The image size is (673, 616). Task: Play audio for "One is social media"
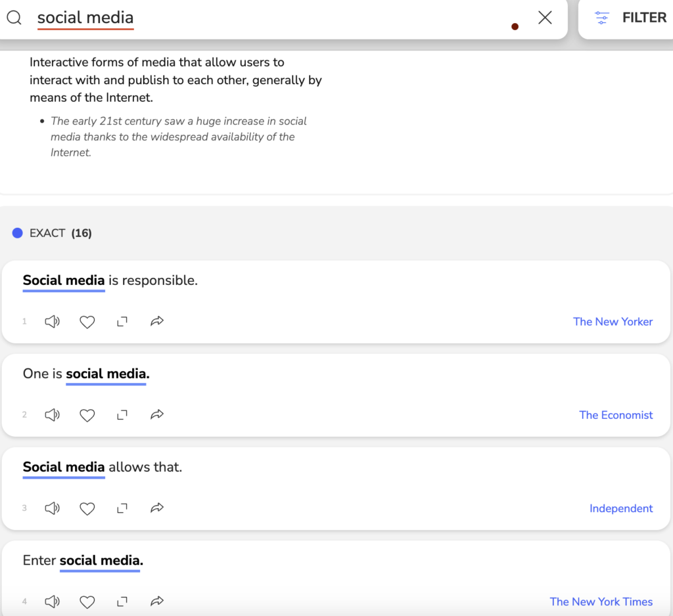tap(52, 415)
